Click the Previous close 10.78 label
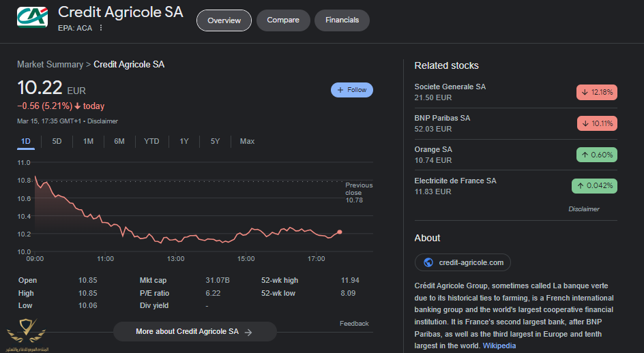 click(x=359, y=193)
